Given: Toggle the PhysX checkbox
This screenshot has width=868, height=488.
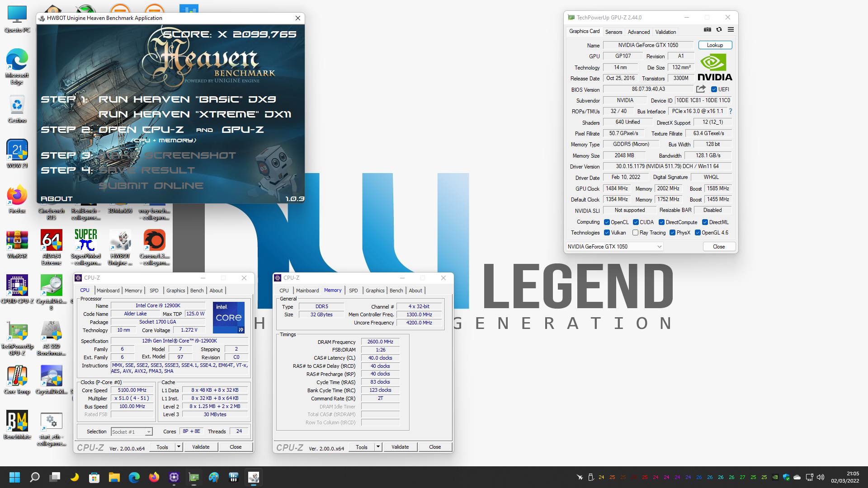Looking at the screenshot, I should tap(672, 233).
